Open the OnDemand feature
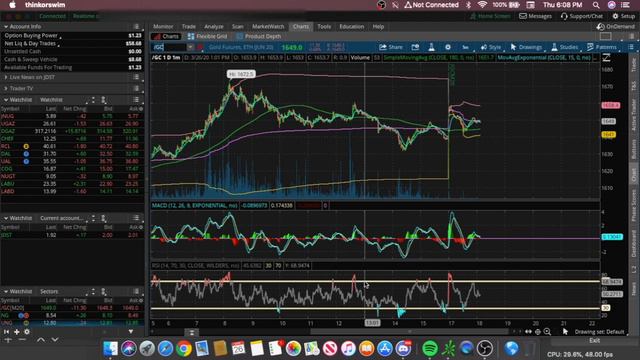Screen dimensions: 640x360 coord(616,27)
